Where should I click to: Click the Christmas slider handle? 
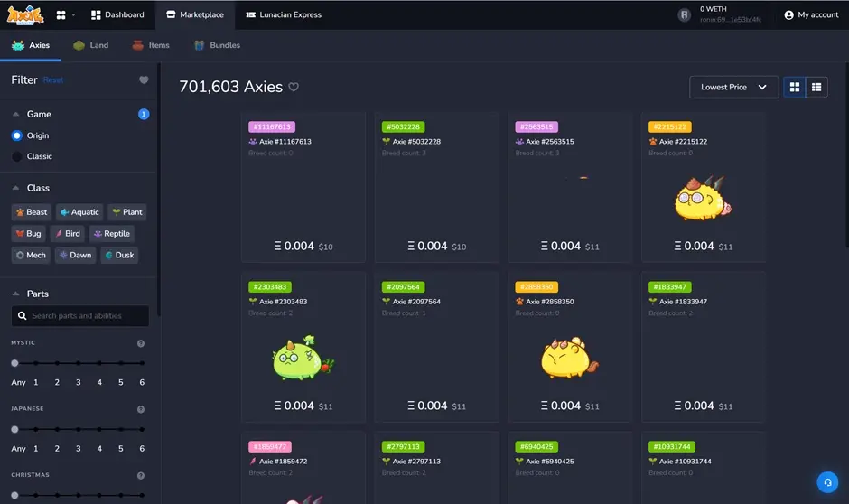coord(14,495)
